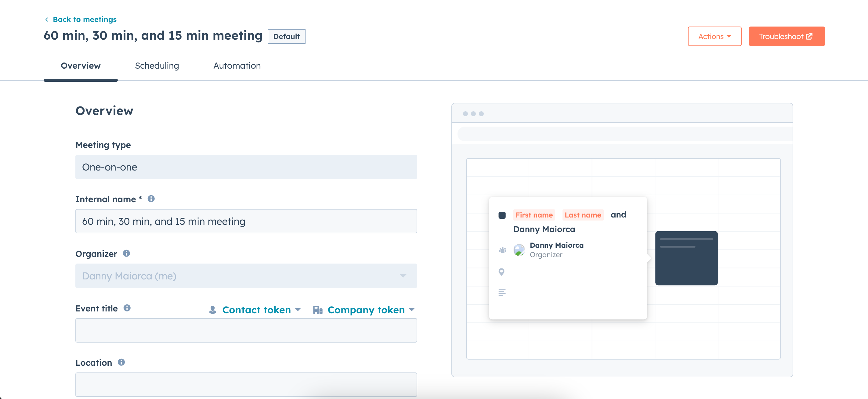The width and height of the screenshot is (868, 399).
Task: Switch to the Automation tab
Action: click(x=237, y=66)
